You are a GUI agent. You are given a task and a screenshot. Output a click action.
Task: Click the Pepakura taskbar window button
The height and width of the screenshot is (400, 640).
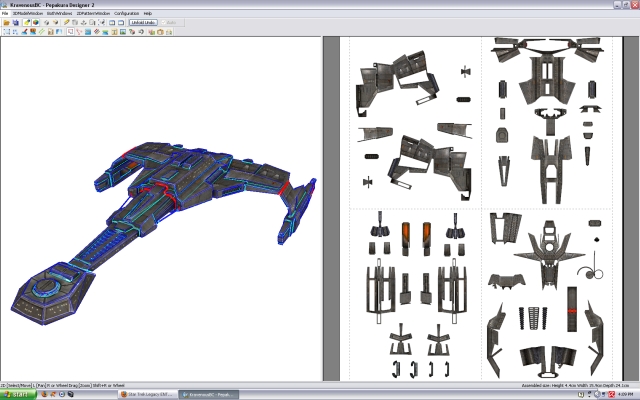tap(208, 394)
